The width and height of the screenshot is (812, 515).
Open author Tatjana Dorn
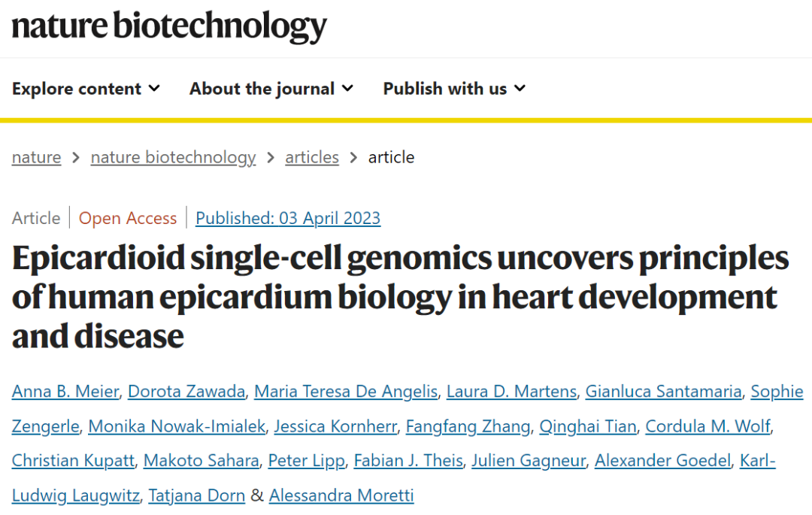(x=197, y=495)
